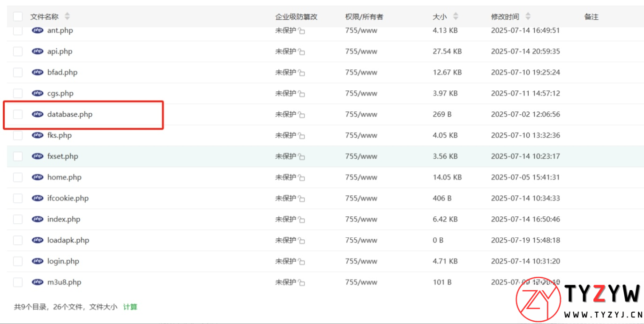
Task: Click the lock icon next to fxset.php
Action: pos(300,156)
